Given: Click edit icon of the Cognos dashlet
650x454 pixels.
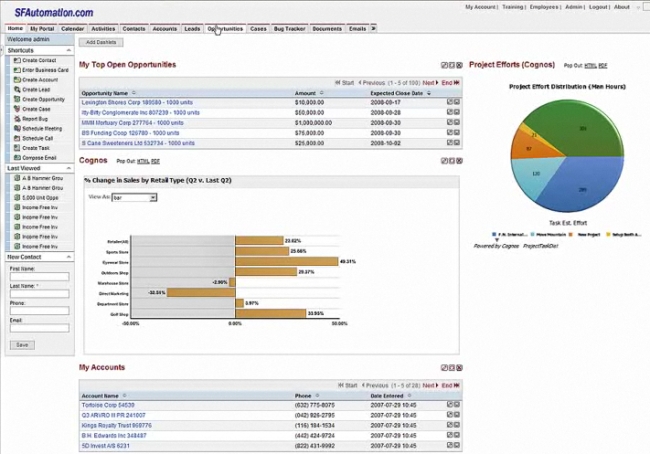Looking at the screenshot, I should click(444, 161).
